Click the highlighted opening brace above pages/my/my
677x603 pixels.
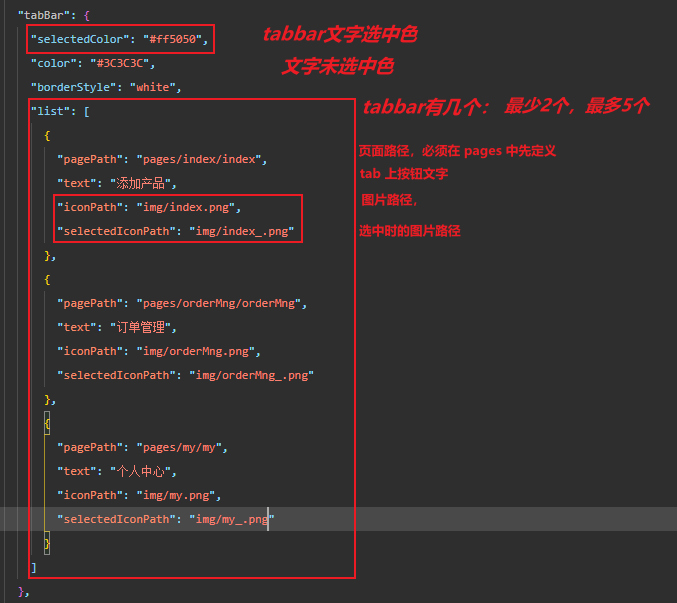[x=47, y=423]
